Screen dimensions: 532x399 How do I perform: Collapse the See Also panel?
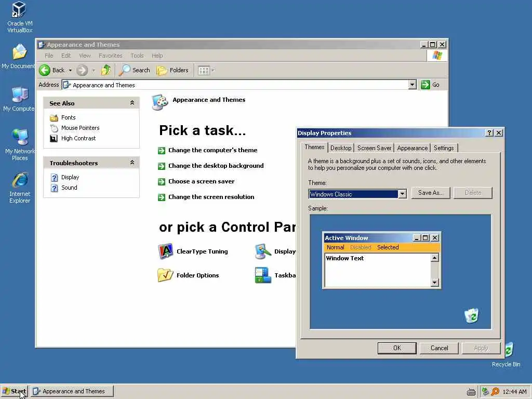(132, 103)
